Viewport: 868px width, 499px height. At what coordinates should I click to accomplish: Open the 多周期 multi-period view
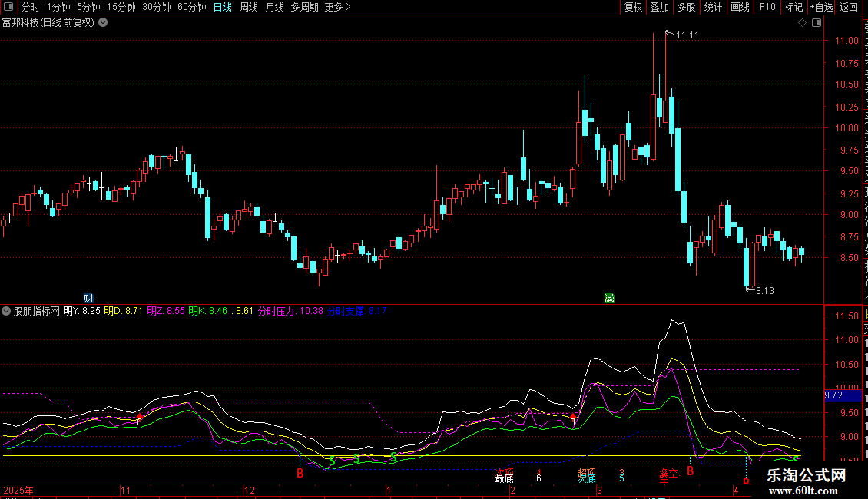304,7
